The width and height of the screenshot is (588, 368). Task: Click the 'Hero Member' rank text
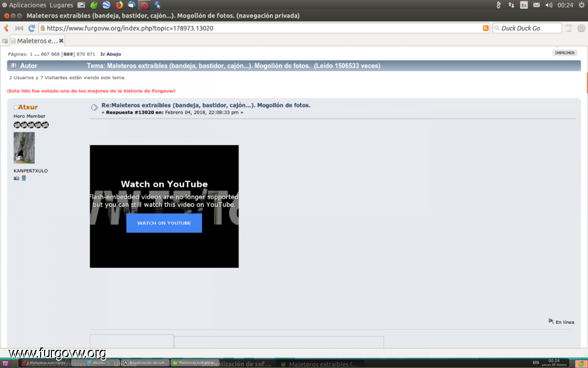(29, 116)
